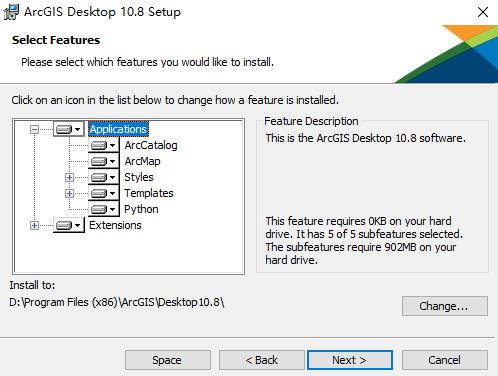Collapse the Applications tree node
The width and height of the screenshot is (498, 376).
point(34,129)
